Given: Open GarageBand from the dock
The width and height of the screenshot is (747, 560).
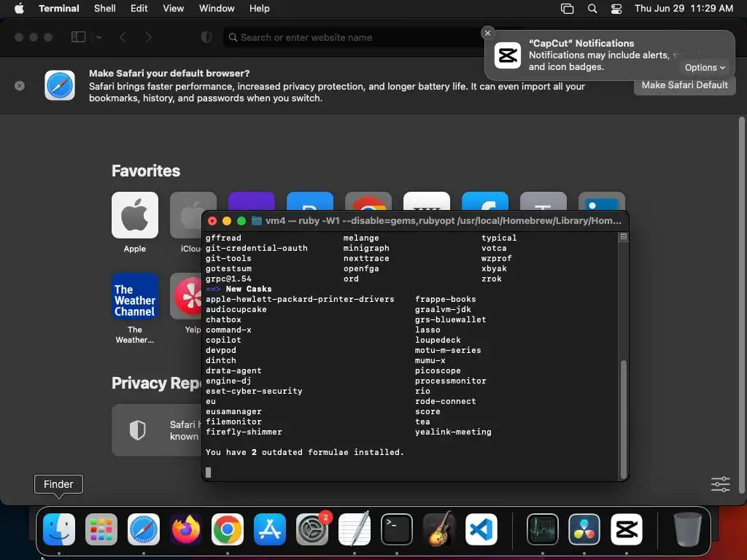Looking at the screenshot, I should [x=438, y=529].
